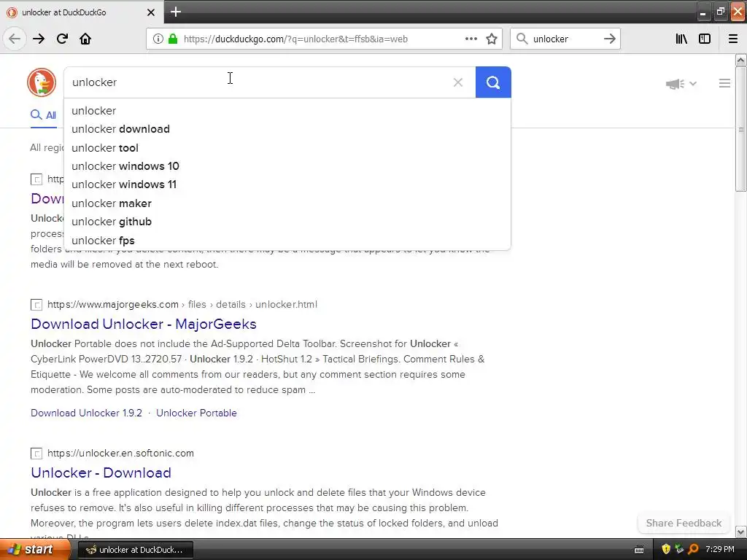Close the unlocker at DuckDuckGo tab
Image resolution: width=747 pixels, height=560 pixels.
pos(151,12)
